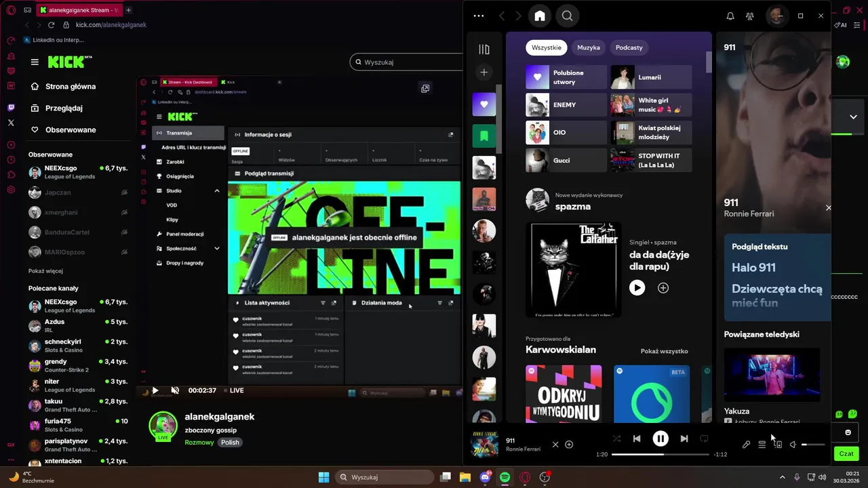Open Opera sidebar settings gear

(11, 190)
